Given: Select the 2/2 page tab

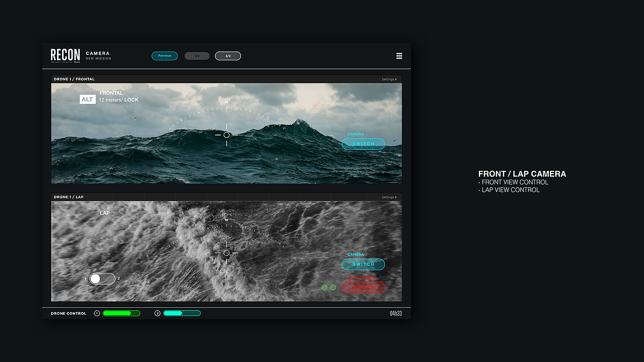Looking at the screenshot, I should (228, 56).
